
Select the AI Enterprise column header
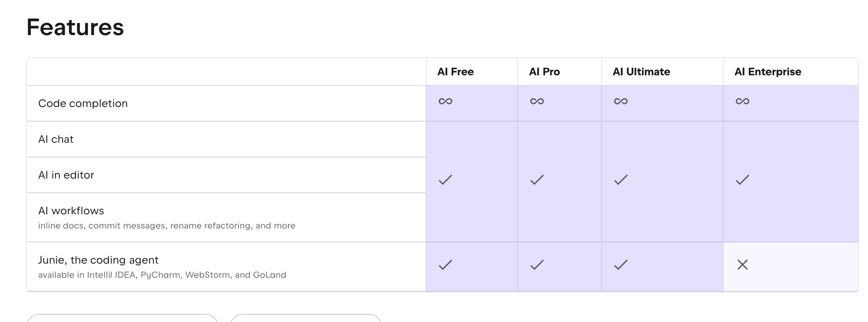point(768,72)
